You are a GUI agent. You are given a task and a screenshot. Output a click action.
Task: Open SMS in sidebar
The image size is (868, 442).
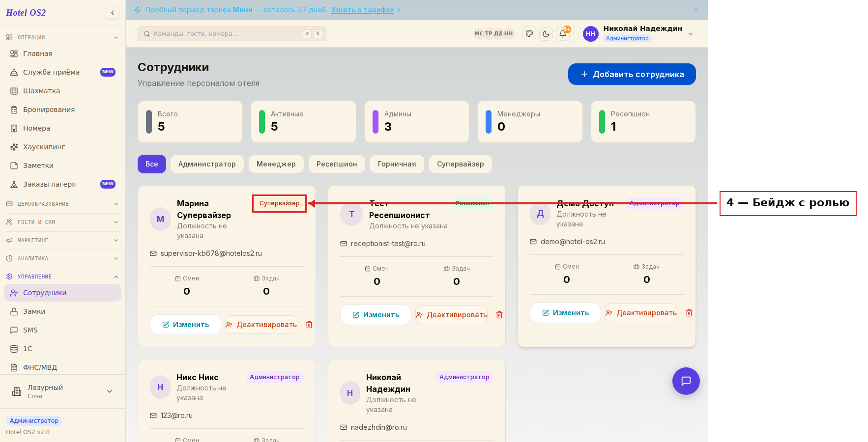click(62, 330)
